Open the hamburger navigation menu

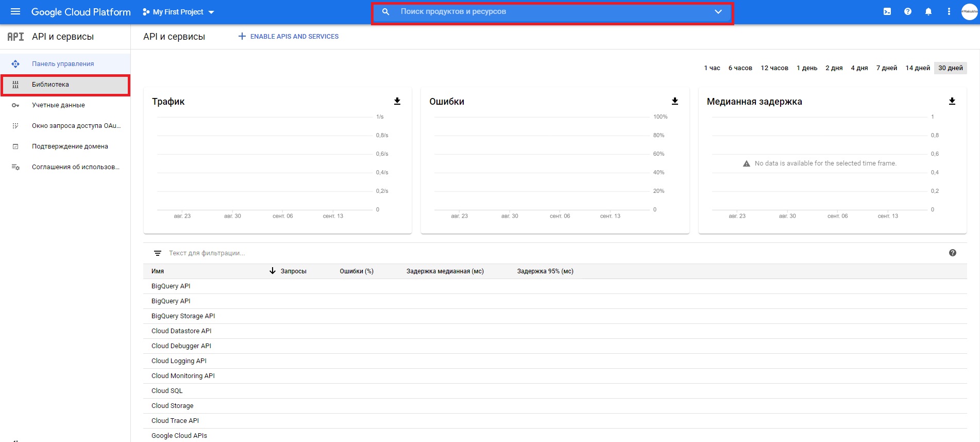[x=15, y=11]
